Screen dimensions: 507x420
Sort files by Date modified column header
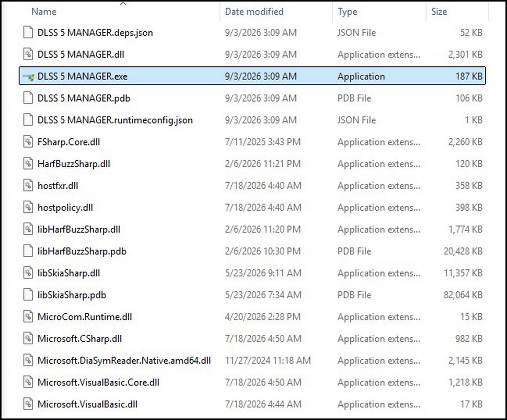[x=254, y=11]
